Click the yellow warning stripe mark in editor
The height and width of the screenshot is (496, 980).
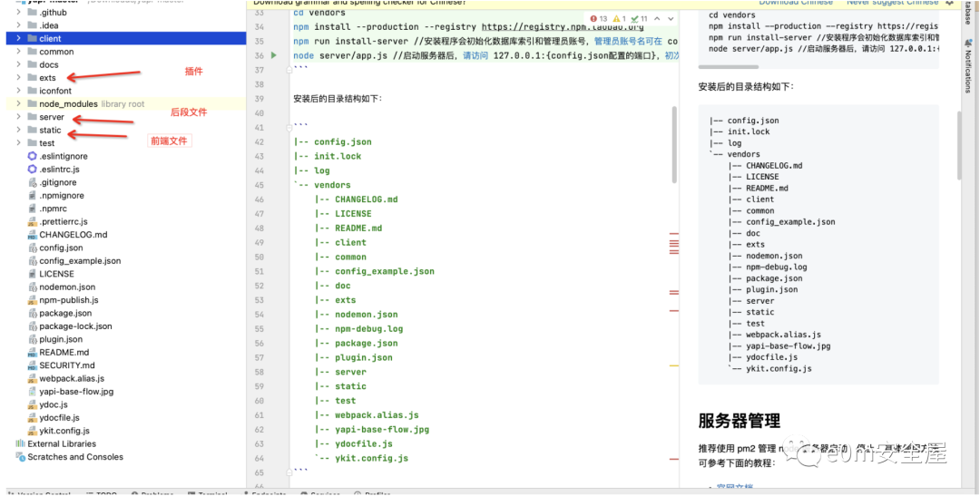click(x=673, y=365)
